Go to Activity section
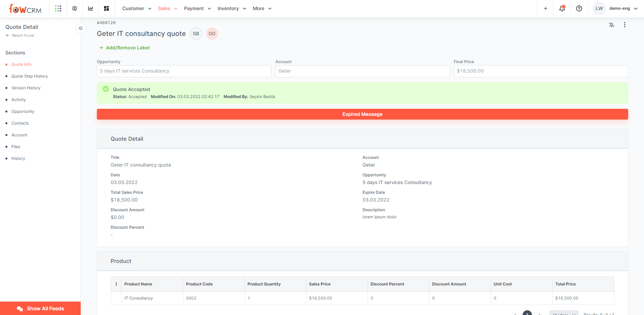The width and height of the screenshot is (644, 315). pyautogui.click(x=18, y=100)
